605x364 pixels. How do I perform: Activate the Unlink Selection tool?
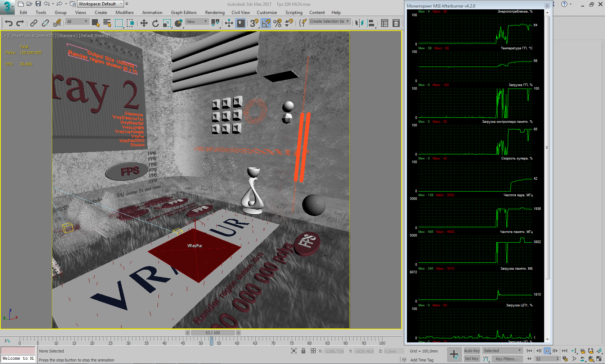(x=45, y=23)
